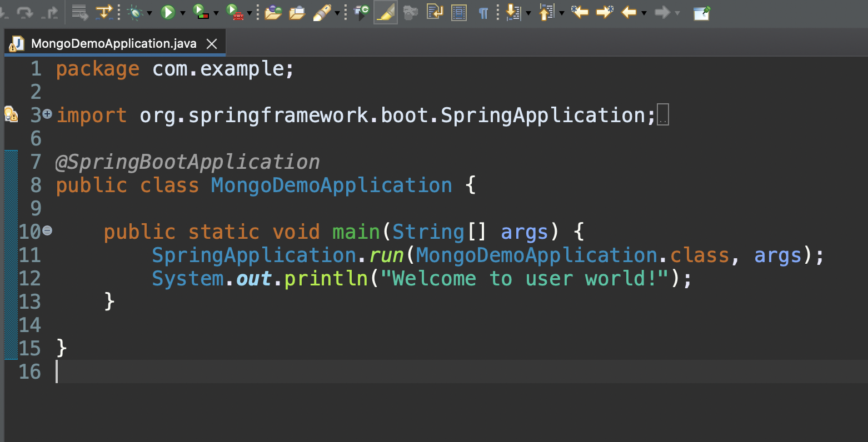868x442 pixels.
Task: Click 'com.example;' on line 1
Action: [x=223, y=69]
